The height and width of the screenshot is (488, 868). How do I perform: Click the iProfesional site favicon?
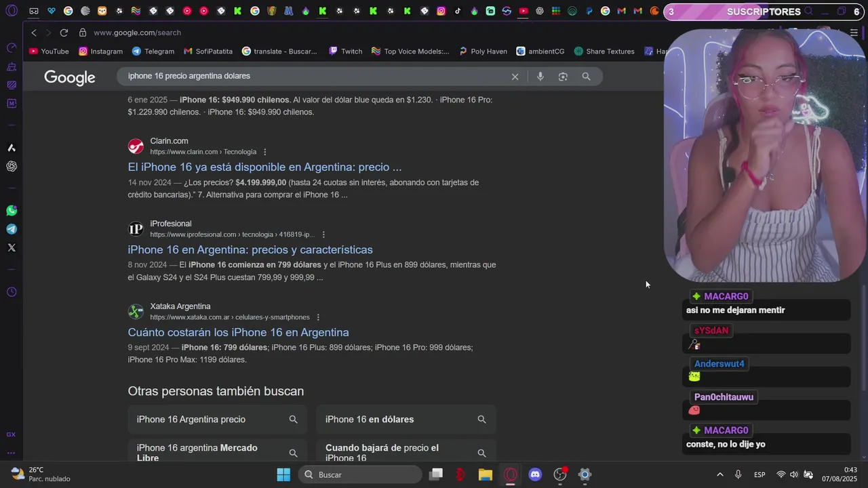(x=136, y=229)
